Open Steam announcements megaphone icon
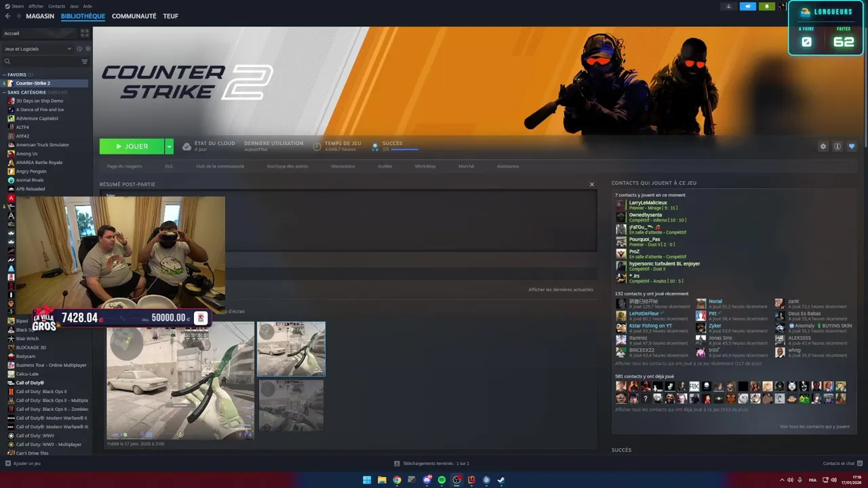This screenshot has height=488, width=868. pyautogui.click(x=748, y=6)
